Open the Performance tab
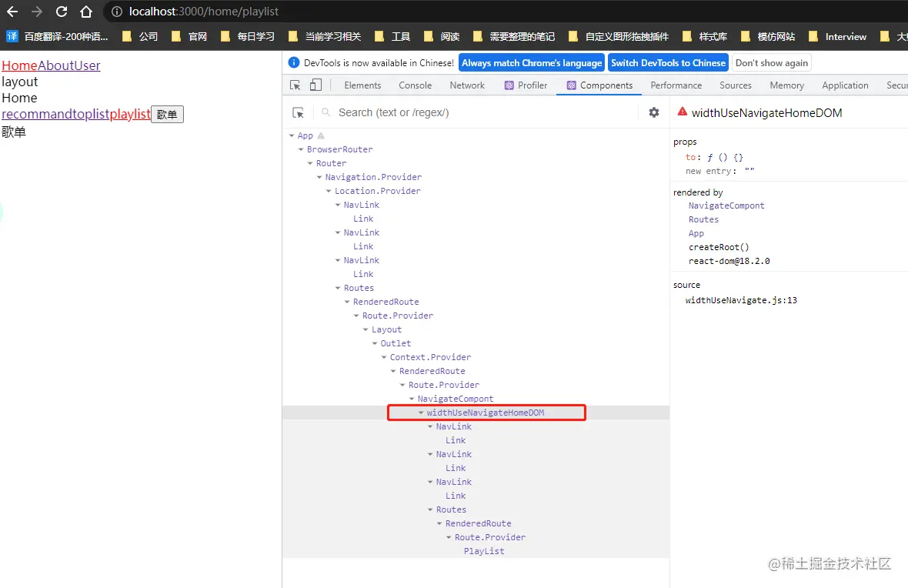The width and height of the screenshot is (908, 588). (676, 85)
